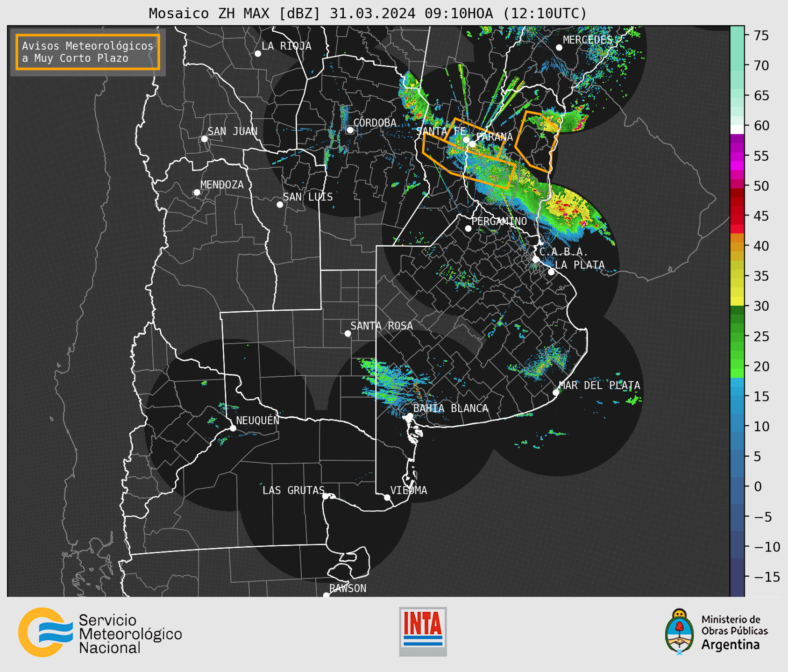Screen dimensions: 788x672
Task: Click the 60 dBZ white band on colorbar
Action: pyautogui.click(x=737, y=129)
